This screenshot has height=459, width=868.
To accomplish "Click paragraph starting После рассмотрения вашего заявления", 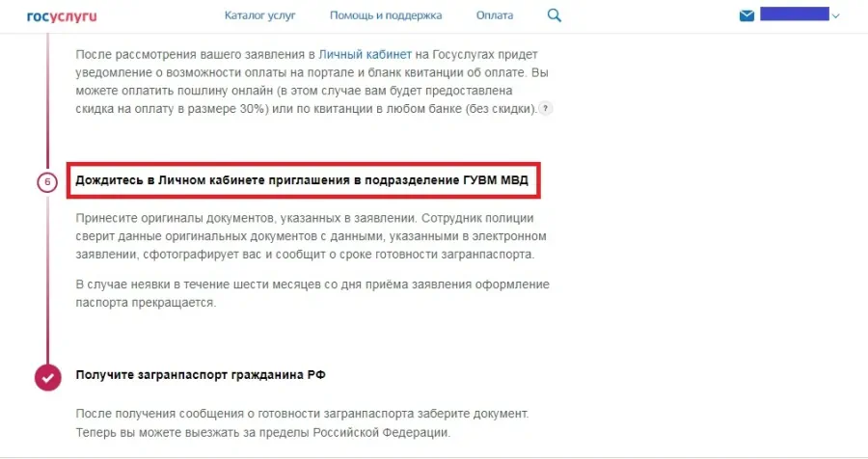I will click(x=313, y=81).
